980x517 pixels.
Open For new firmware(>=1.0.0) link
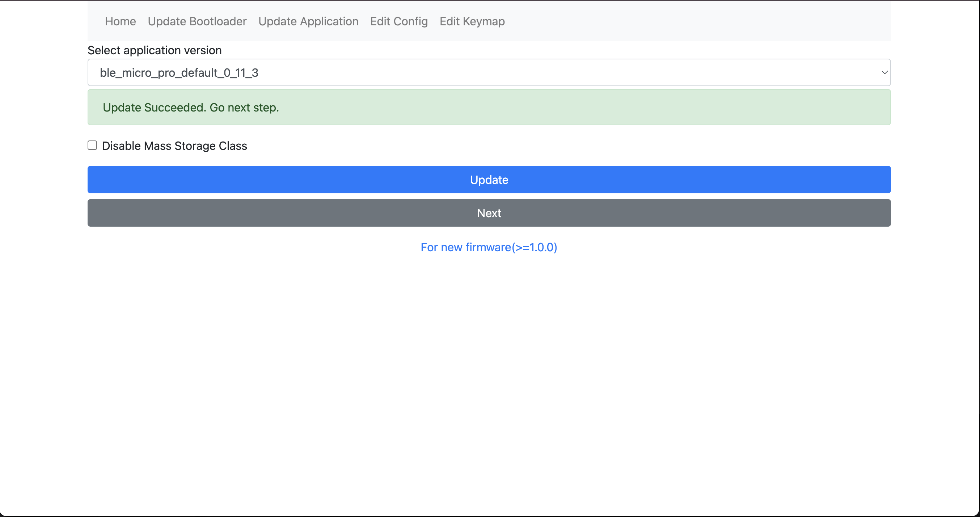pyautogui.click(x=489, y=247)
